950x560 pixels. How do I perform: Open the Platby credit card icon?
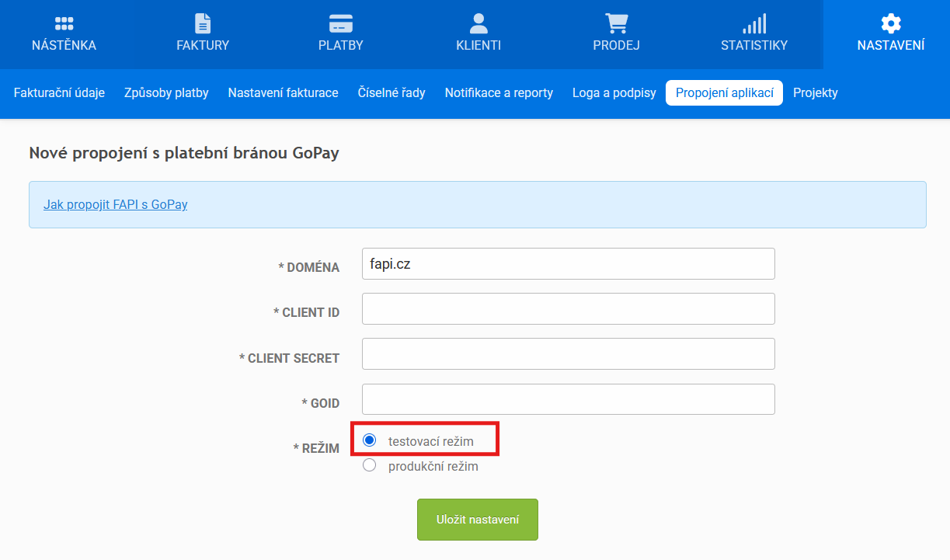(x=341, y=23)
